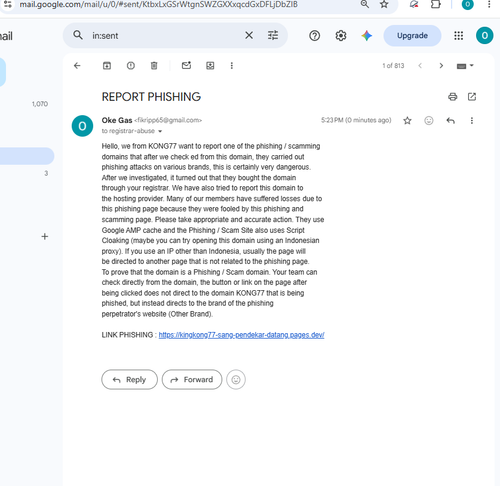The height and width of the screenshot is (486, 500).
Task: Click the Reply button below the email
Action: 129,379
